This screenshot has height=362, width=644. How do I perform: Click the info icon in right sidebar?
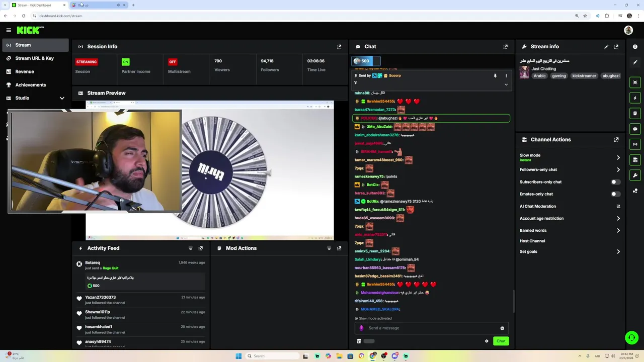(x=635, y=46)
